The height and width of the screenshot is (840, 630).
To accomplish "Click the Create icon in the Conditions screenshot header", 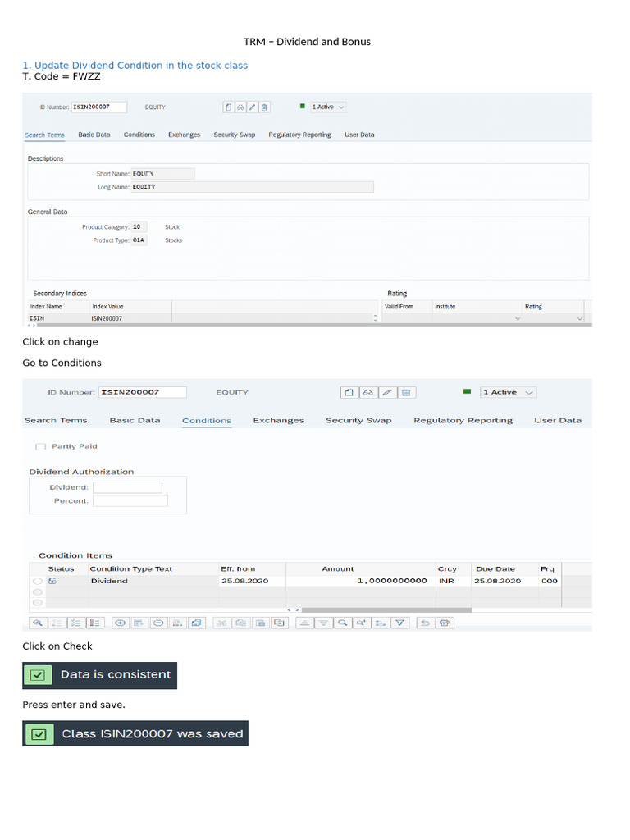I will pyautogui.click(x=349, y=393).
